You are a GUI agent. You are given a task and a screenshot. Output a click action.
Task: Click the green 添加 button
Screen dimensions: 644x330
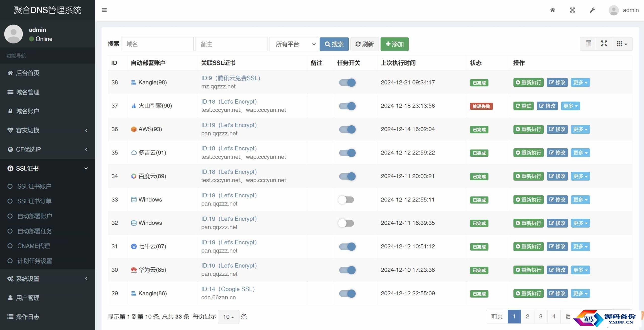pyautogui.click(x=394, y=44)
